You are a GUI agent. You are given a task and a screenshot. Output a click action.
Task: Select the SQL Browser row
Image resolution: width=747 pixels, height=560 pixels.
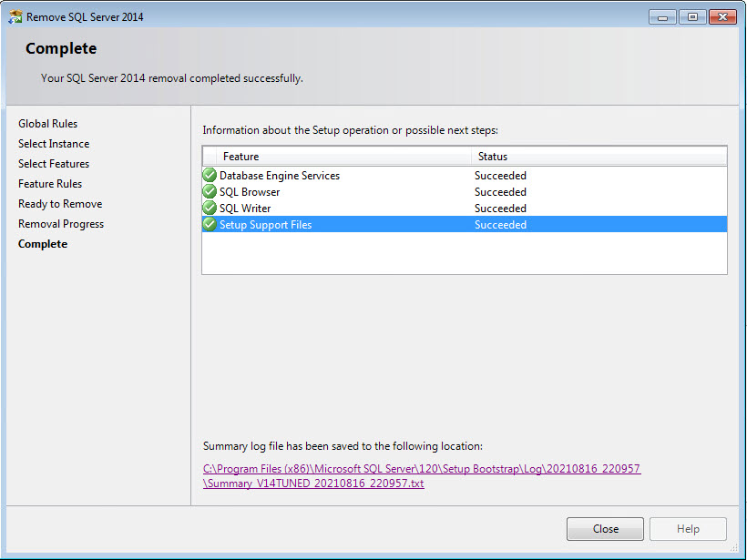465,192
